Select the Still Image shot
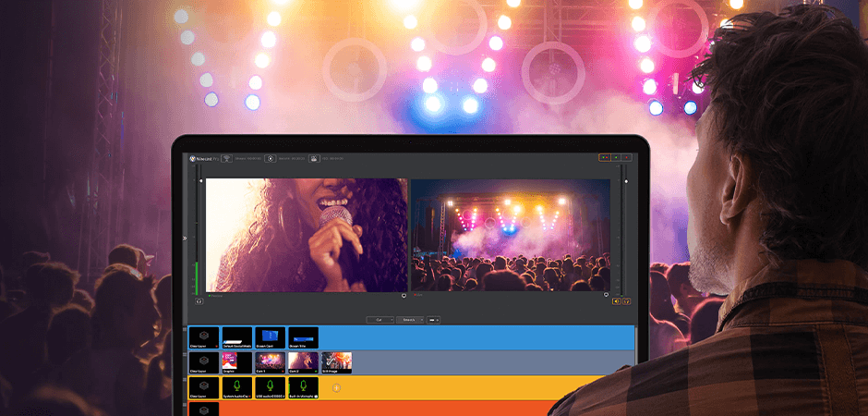This screenshot has height=416, width=868. [336, 362]
